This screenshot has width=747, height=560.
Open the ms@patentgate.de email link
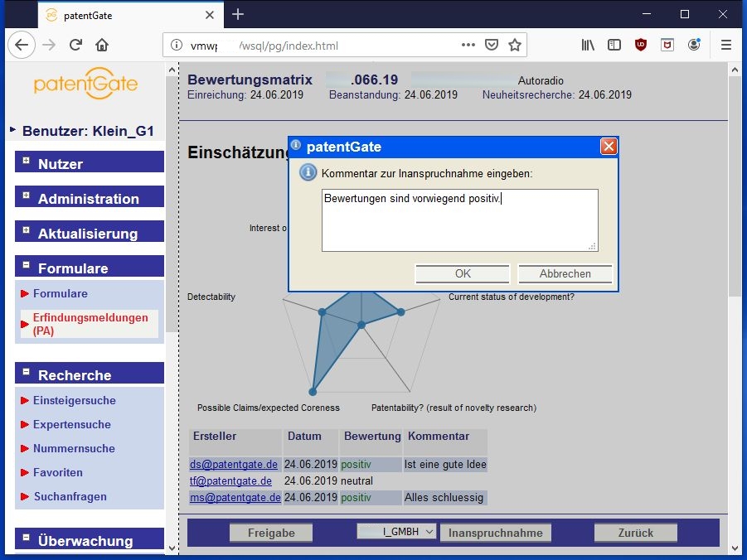(235, 498)
